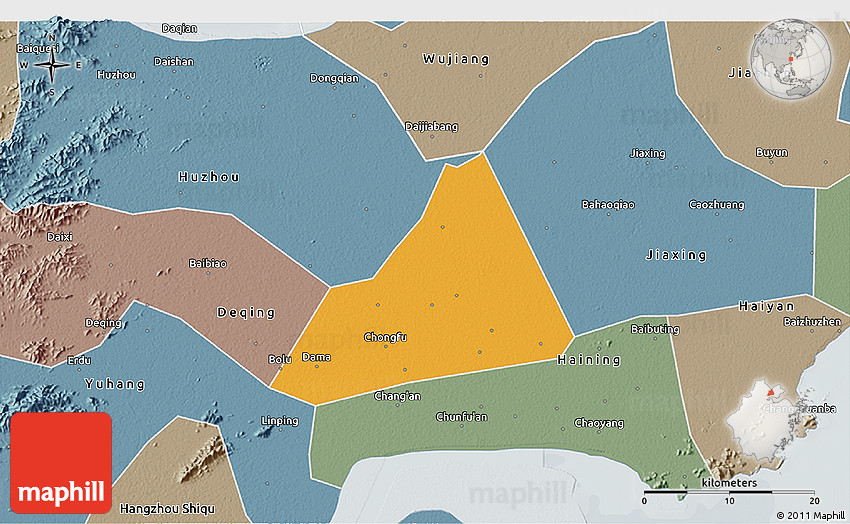Click the Dongqian town label
Image resolution: width=850 pixels, height=524 pixels.
point(334,78)
